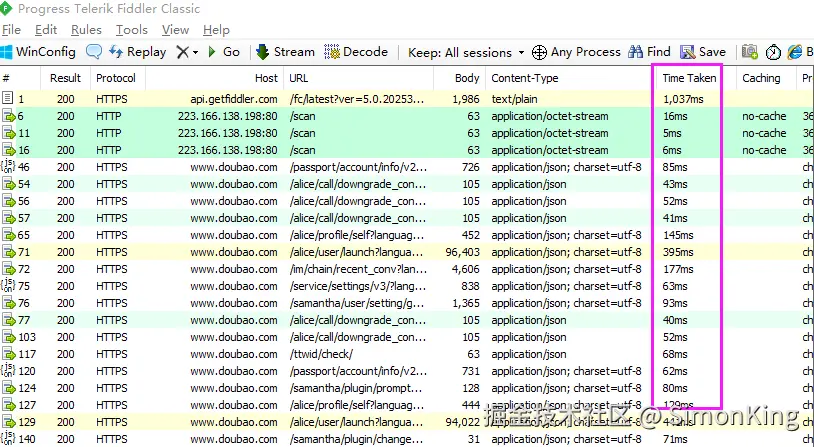Click the Remove X icon

pos(182,52)
